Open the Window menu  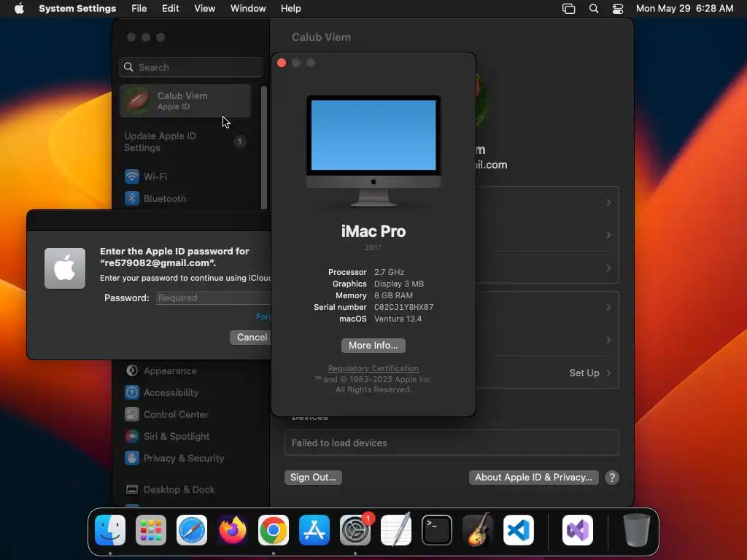(248, 8)
